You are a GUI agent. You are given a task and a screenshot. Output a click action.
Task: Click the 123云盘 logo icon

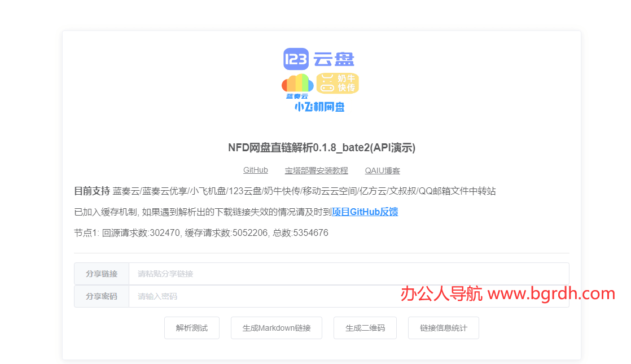click(319, 59)
